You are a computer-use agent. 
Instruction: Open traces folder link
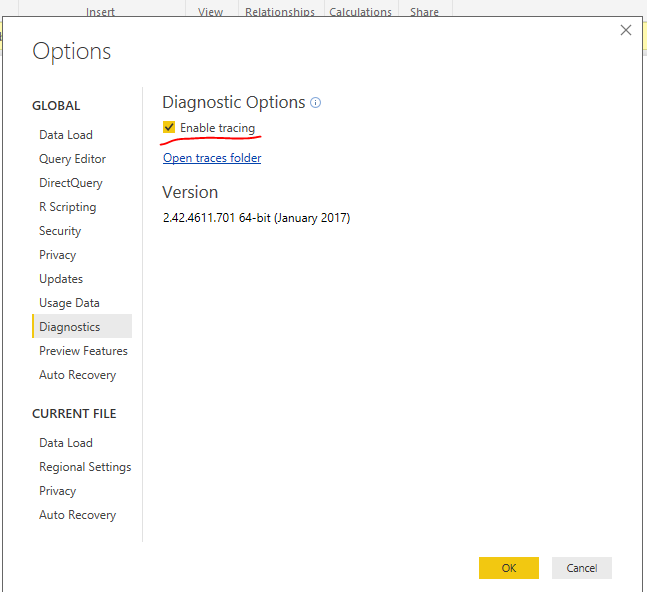tap(212, 158)
